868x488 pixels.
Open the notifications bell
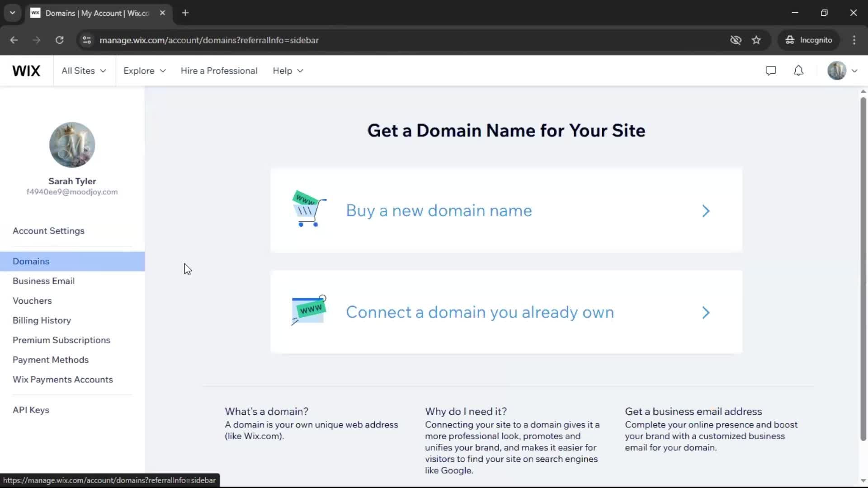click(x=799, y=71)
